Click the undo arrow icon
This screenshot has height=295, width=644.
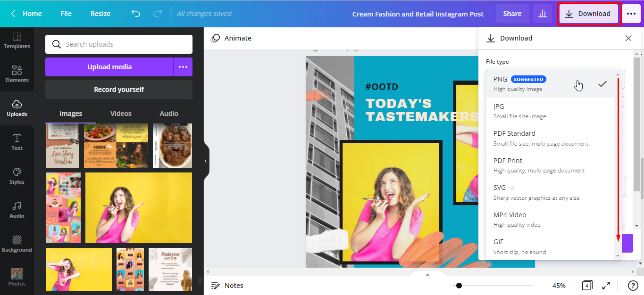[136, 14]
